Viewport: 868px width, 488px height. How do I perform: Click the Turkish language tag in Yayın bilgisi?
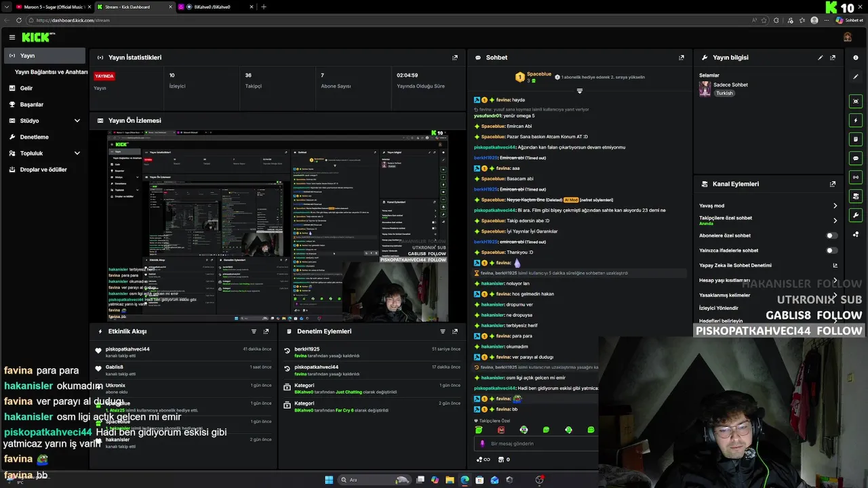click(724, 93)
